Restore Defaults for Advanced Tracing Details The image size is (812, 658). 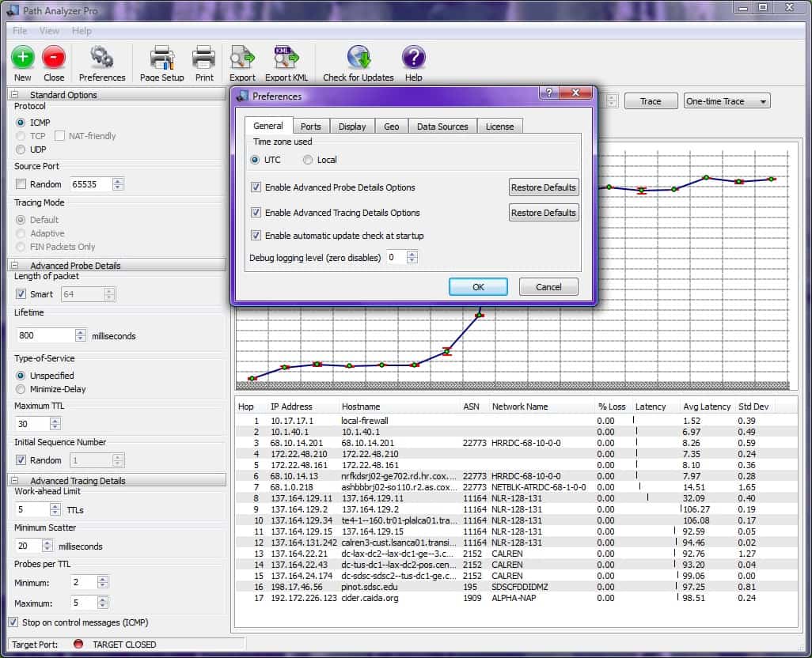tap(544, 213)
